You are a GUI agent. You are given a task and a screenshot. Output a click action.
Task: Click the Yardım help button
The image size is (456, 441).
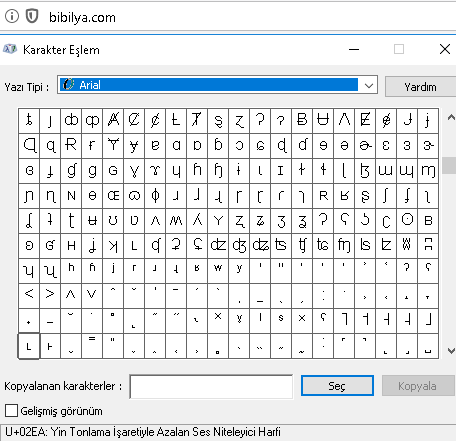pyautogui.click(x=420, y=87)
